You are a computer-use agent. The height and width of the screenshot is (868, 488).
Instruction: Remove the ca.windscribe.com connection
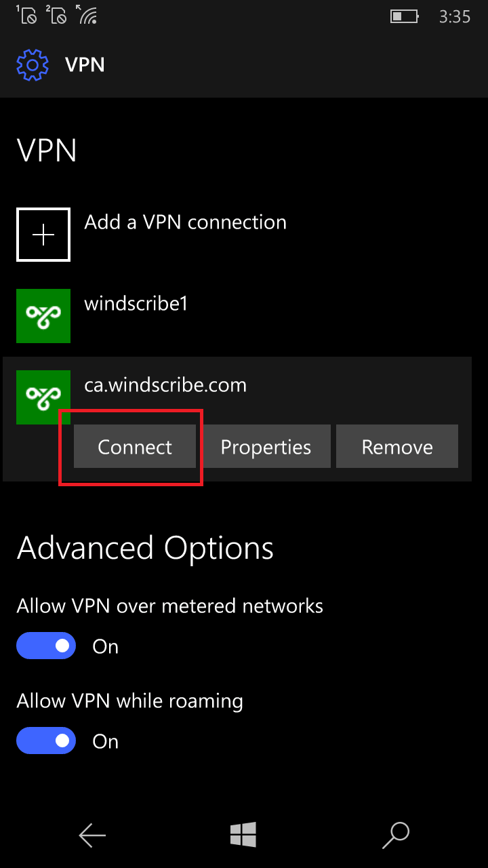(x=397, y=447)
